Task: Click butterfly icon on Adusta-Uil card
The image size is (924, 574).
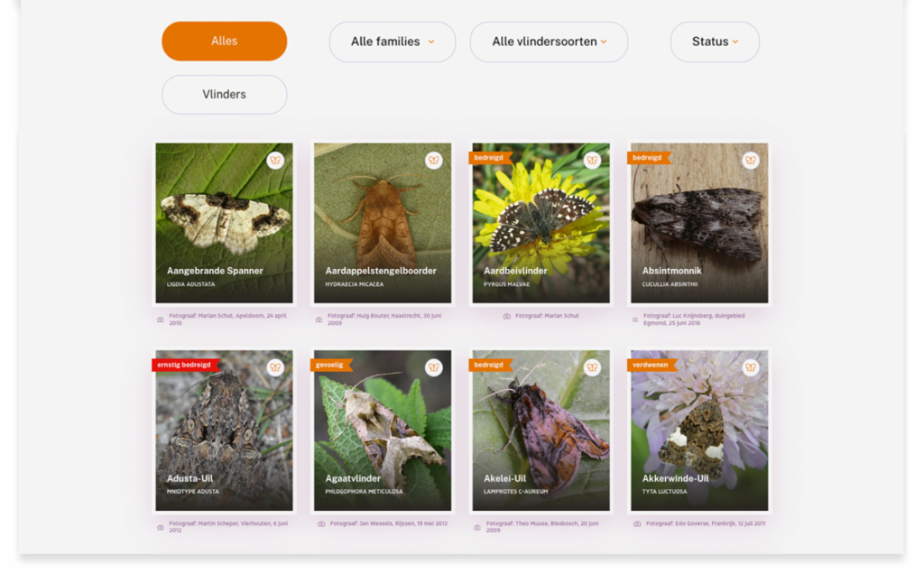Action: [275, 367]
